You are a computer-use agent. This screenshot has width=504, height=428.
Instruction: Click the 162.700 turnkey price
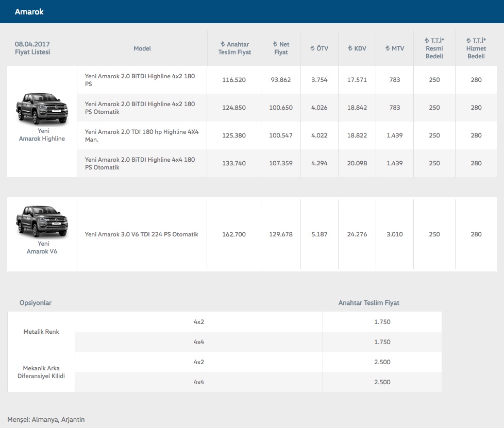click(x=234, y=234)
